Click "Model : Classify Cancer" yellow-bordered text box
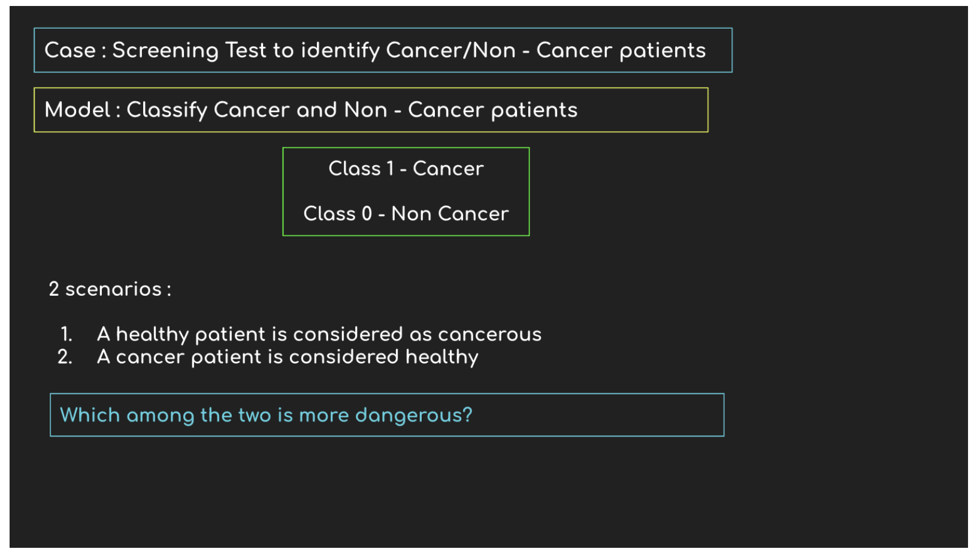 371,110
